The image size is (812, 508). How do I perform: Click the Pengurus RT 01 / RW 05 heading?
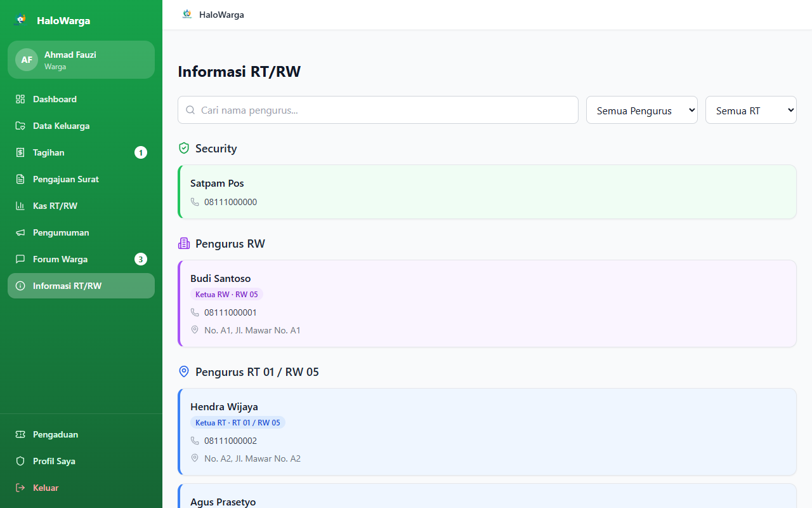[257, 371]
